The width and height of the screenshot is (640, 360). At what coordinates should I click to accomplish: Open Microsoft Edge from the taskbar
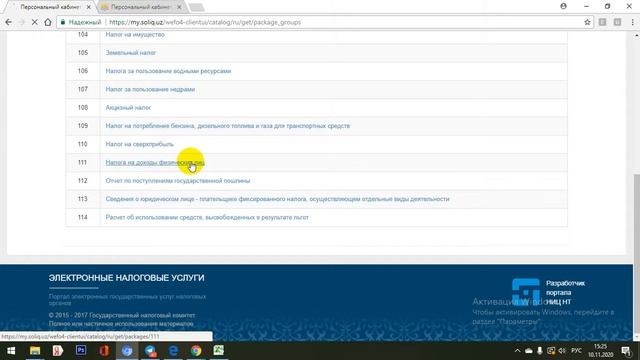173,351
